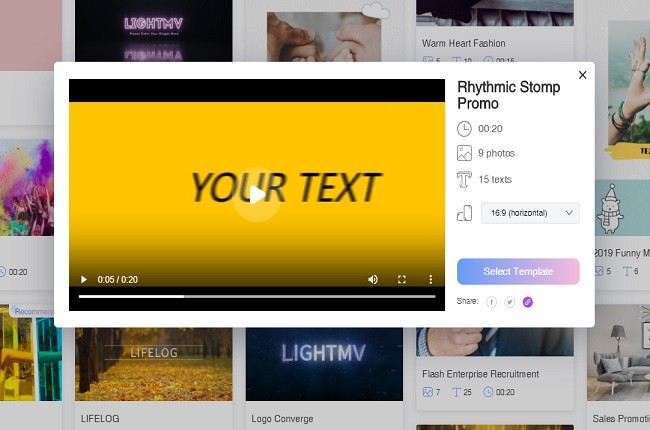
Task: Open the Sales Promotion living room thumbnail
Action: coord(618,352)
